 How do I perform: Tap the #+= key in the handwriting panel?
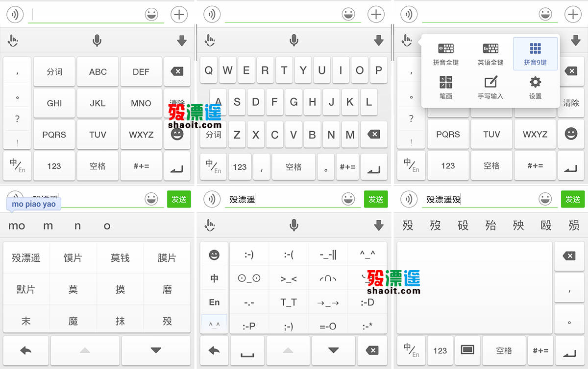click(x=540, y=350)
